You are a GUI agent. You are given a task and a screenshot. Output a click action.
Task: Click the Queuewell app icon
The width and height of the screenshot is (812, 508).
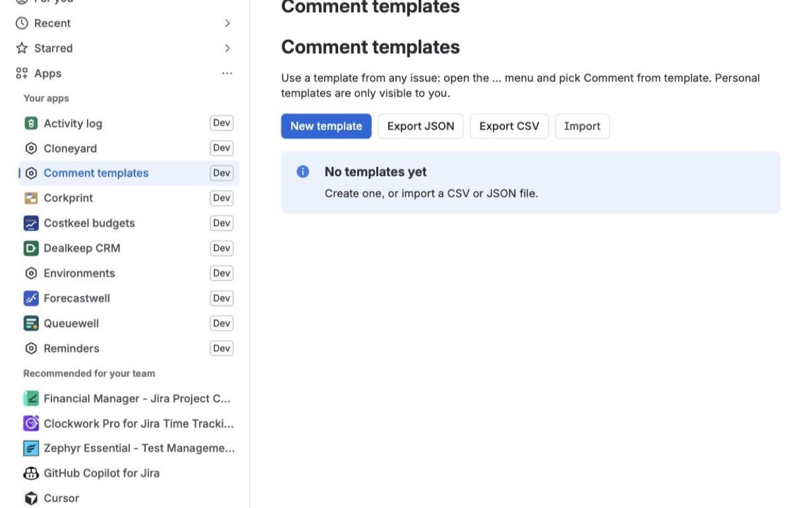pos(31,323)
